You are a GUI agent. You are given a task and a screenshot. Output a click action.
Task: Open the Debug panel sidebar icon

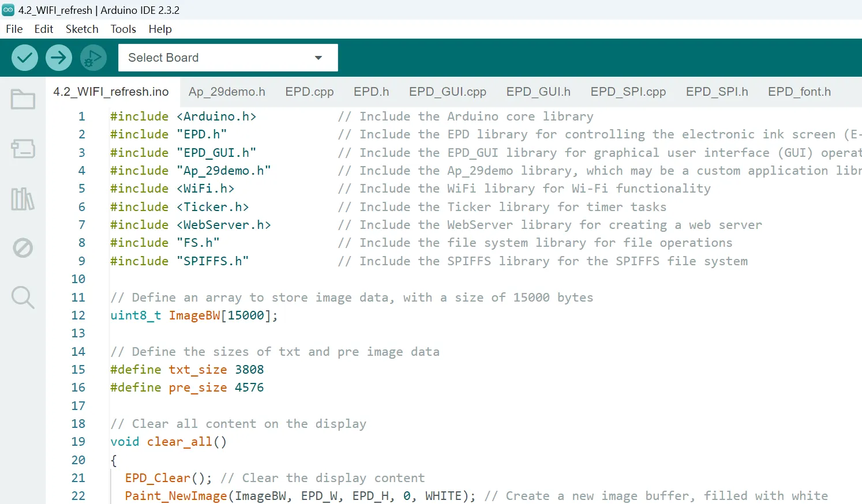coord(23,248)
